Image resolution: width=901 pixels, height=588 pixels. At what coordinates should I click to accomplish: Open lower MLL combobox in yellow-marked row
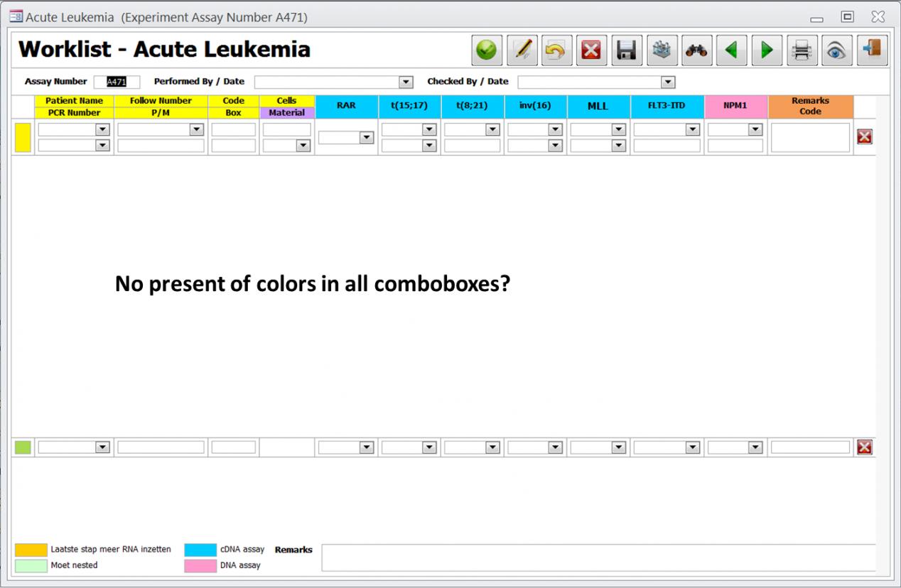(619, 146)
